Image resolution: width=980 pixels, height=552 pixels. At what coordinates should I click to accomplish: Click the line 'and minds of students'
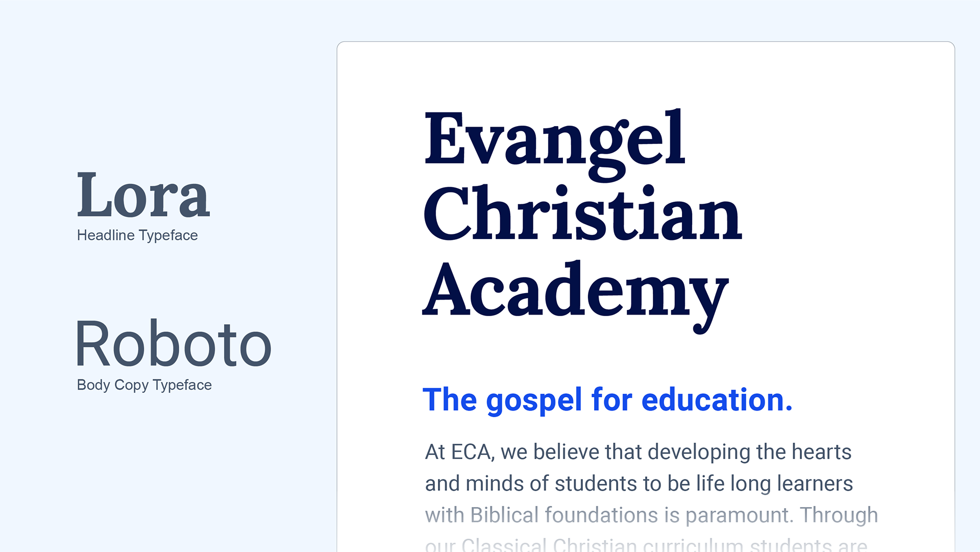(x=639, y=484)
